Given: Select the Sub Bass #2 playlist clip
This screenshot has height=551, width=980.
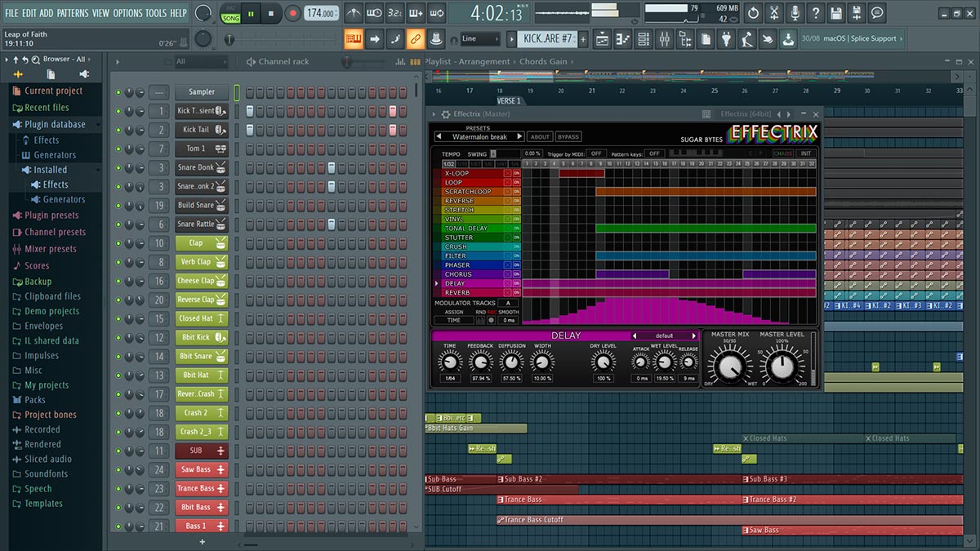Looking at the screenshot, I should click(x=620, y=479).
